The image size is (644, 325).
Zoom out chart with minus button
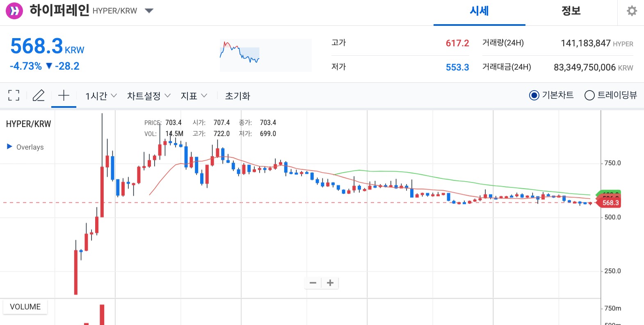click(x=313, y=283)
